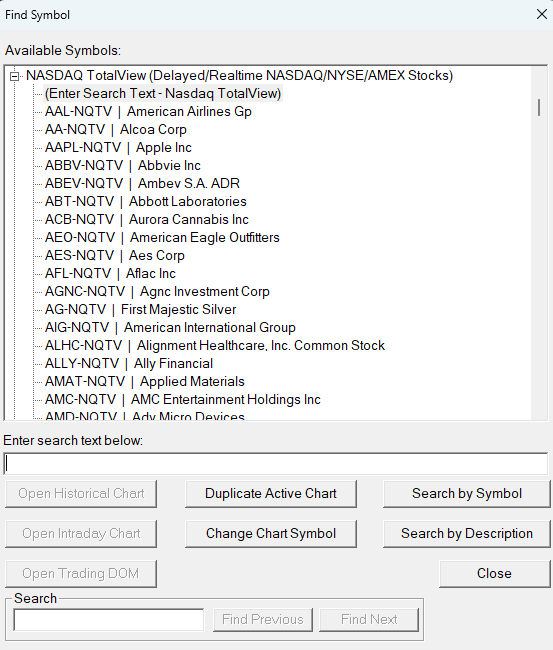The width and height of the screenshot is (553, 650).
Task: Choose ACB-NQTV Aurora Cannabis Inc
Action: click(x=147, y=219)
